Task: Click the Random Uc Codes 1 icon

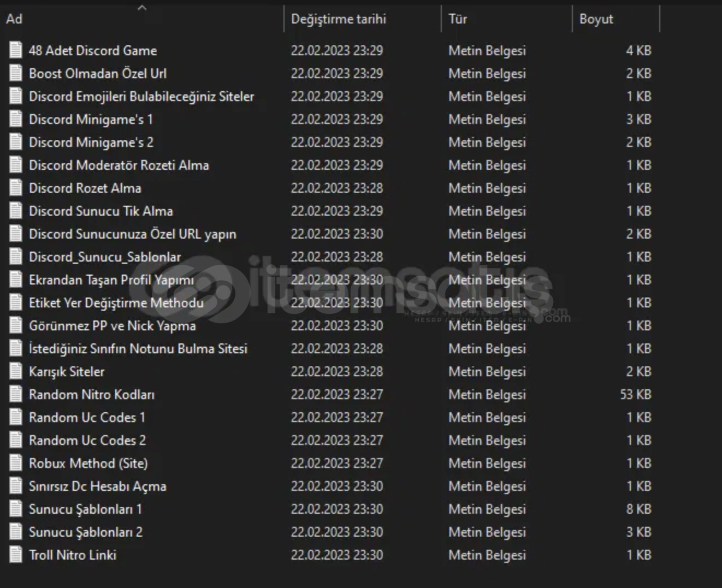Action: coord(16,417)
